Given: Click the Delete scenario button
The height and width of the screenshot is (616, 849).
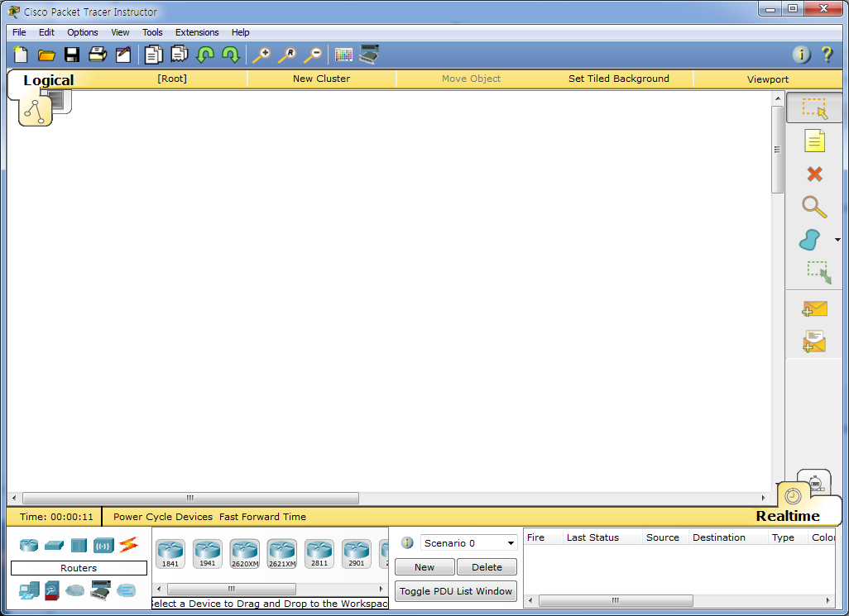Looking at the screenshot, I should pyautogui.click(x=487, y=567).
